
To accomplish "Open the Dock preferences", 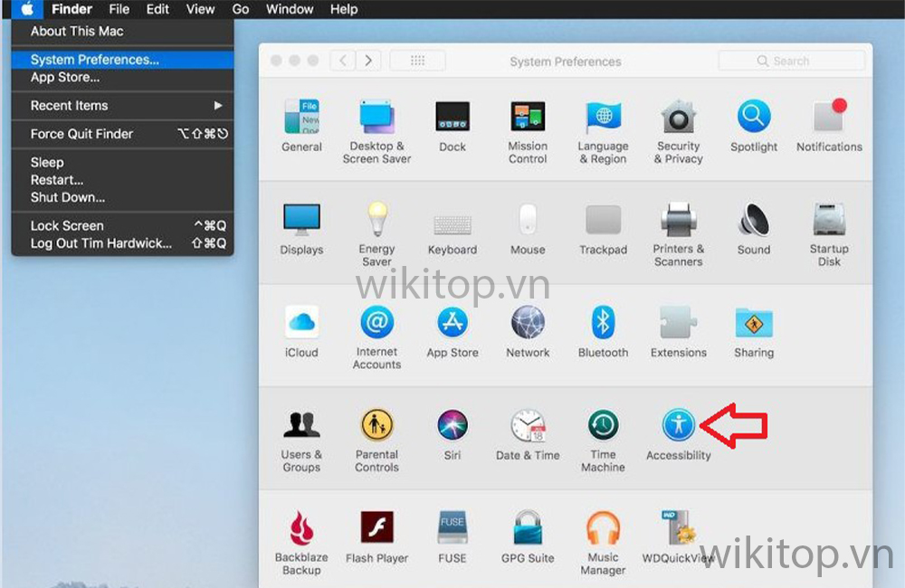I will (x=452, y=126).
